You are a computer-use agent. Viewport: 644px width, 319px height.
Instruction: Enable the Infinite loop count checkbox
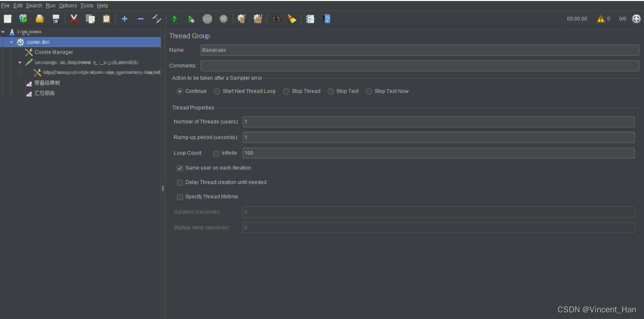pos(216,153)
